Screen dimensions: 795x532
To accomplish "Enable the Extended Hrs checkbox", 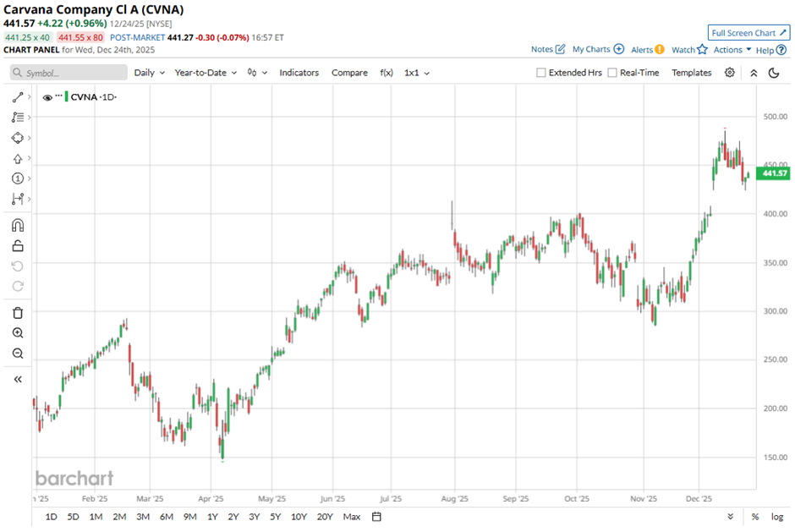I will point(541,73).
